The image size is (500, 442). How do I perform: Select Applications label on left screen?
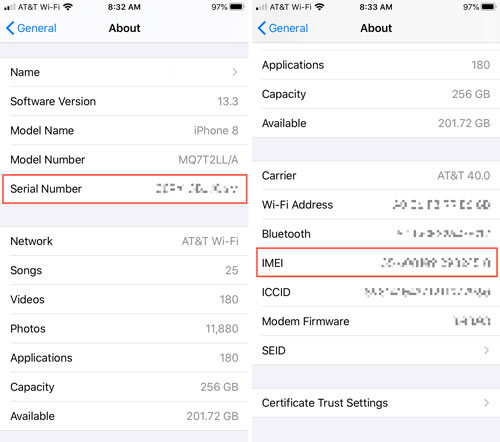click(x=41, y=358)
